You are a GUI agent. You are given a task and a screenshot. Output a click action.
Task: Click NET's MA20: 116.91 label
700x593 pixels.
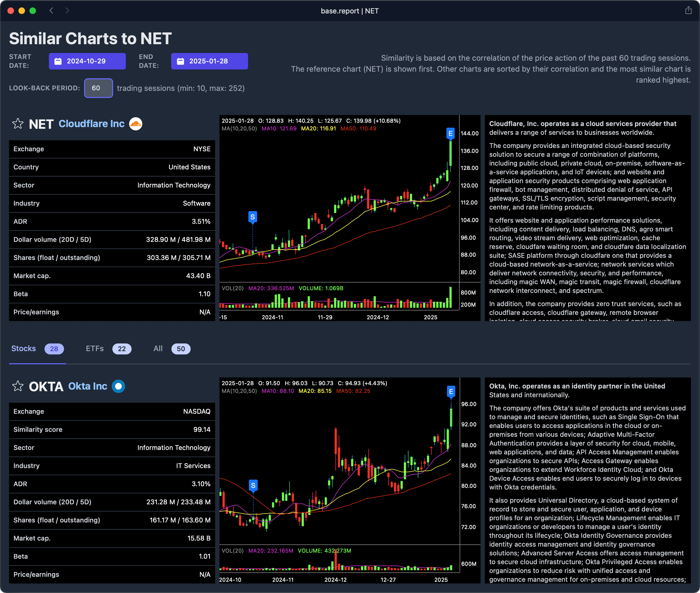coord(319,128)
